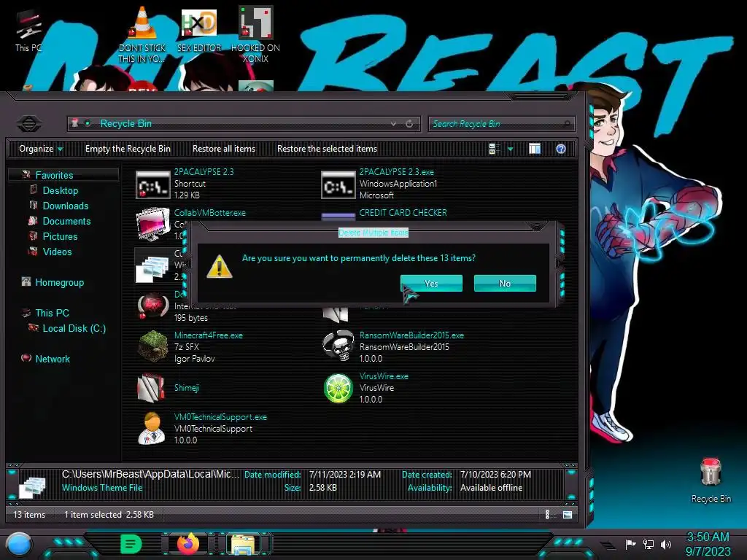Open the Organize dropdown menu

pyautogui.click(x=41, y=149)
